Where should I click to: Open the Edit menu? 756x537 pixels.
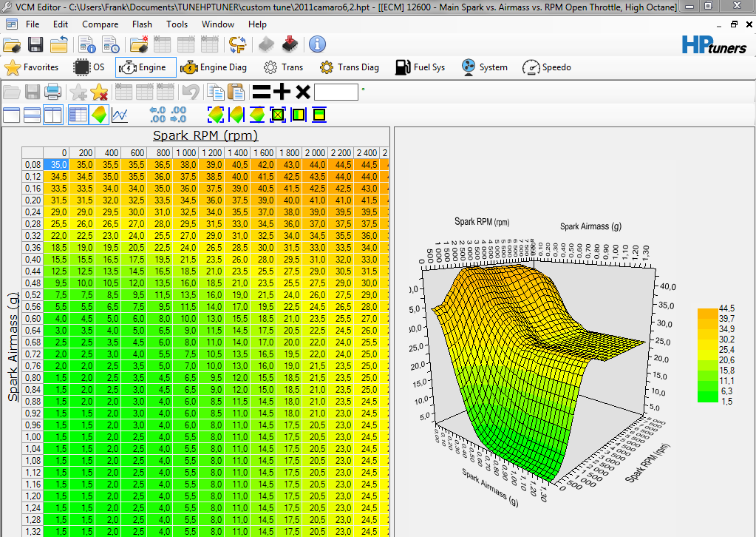[61, 24]
